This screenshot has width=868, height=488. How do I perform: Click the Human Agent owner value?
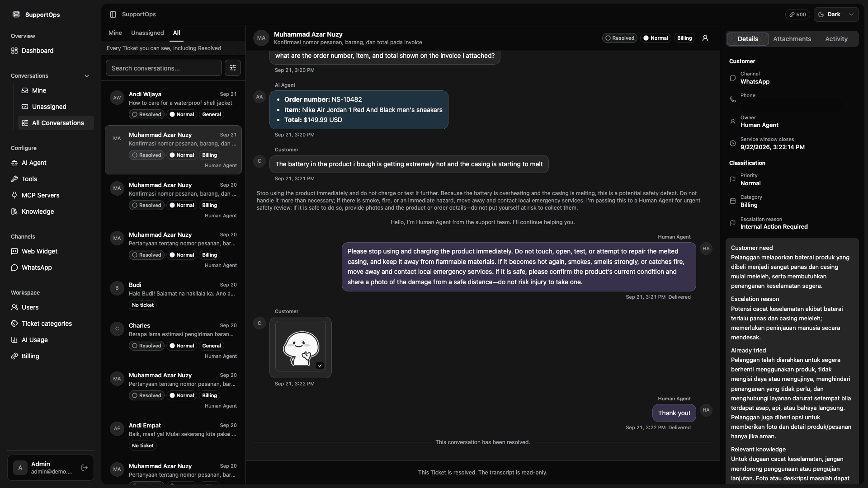pyautogui.click(x=759, y=125)
